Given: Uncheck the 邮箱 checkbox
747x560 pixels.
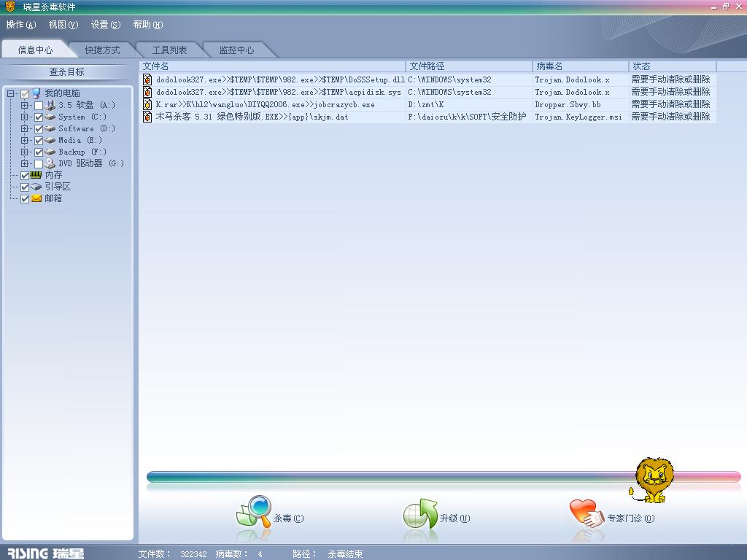Looking at the screenshot, I should pyautogui.click(x=25, y=199).
